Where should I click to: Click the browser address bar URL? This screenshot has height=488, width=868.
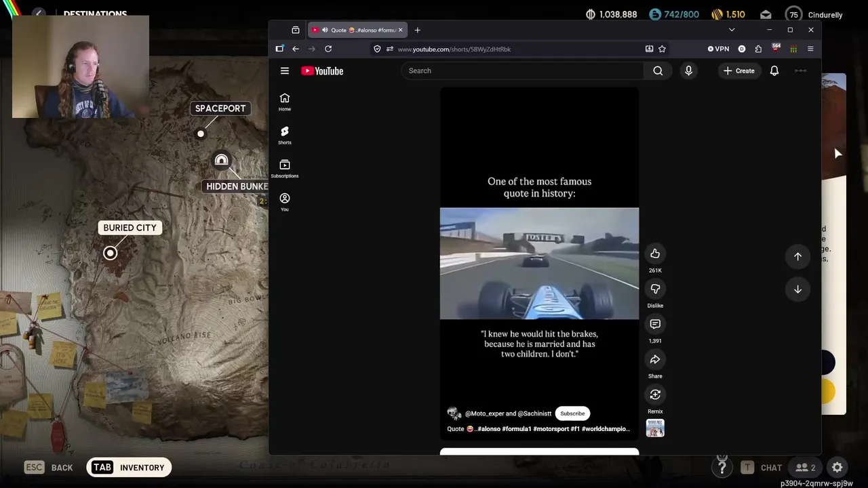pyautogui.click(x=454, y=49)
